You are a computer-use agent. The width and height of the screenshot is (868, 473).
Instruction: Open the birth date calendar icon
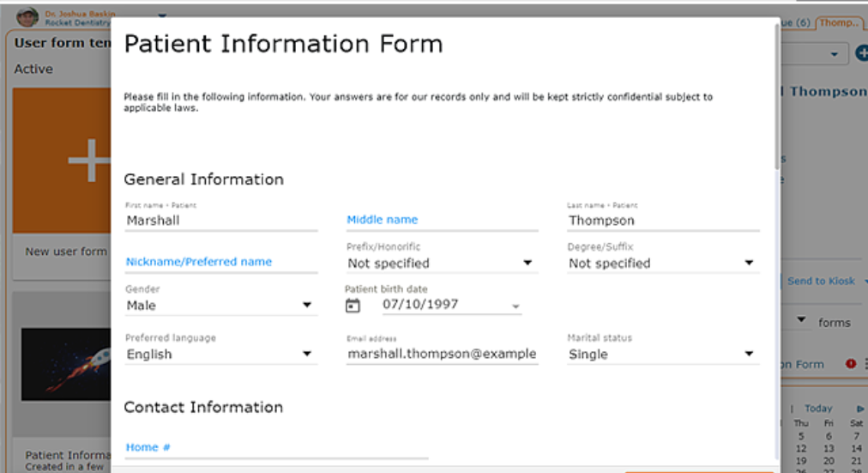pyautogui.click(x=353, y=306)
